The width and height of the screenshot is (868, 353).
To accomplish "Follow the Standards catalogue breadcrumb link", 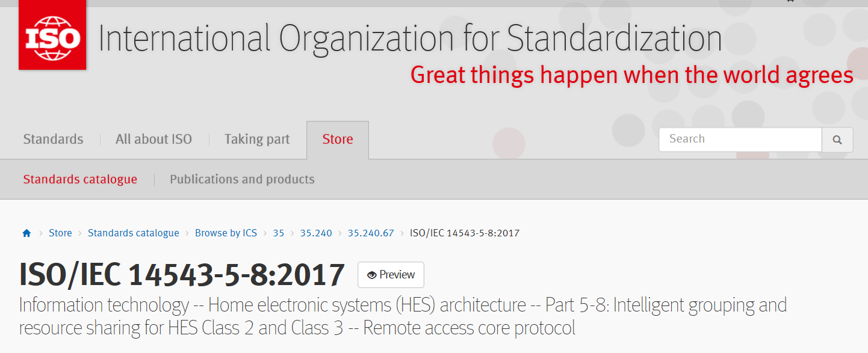I will 134,233.
